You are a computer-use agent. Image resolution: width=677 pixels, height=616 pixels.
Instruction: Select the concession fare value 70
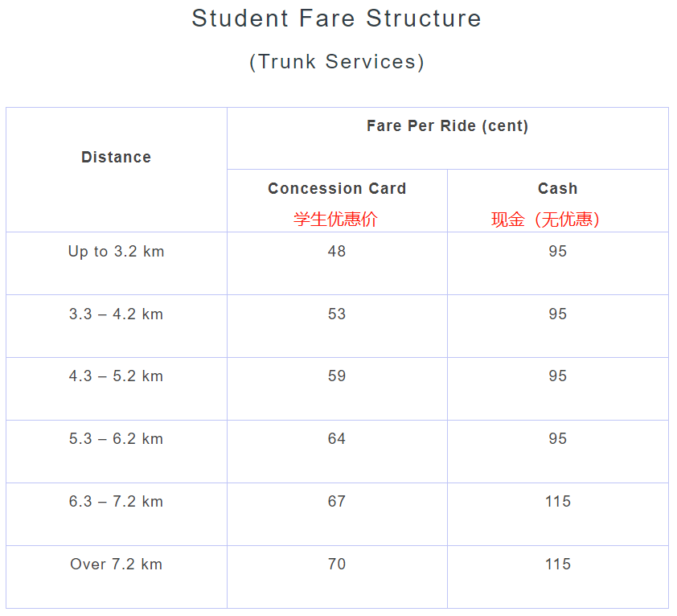point(337,565)
